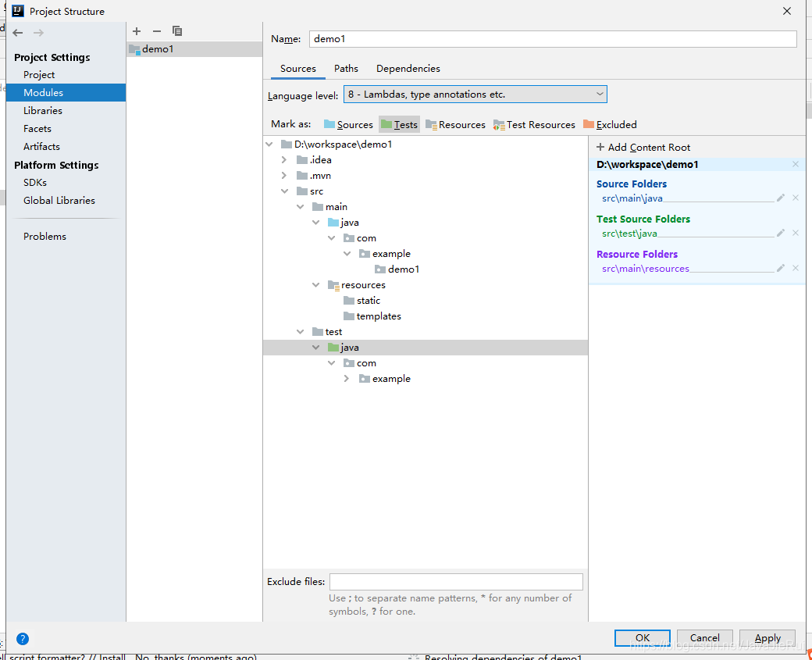Collapse the main folder
This screenshot has width=812, height=660.
(301, 207)
